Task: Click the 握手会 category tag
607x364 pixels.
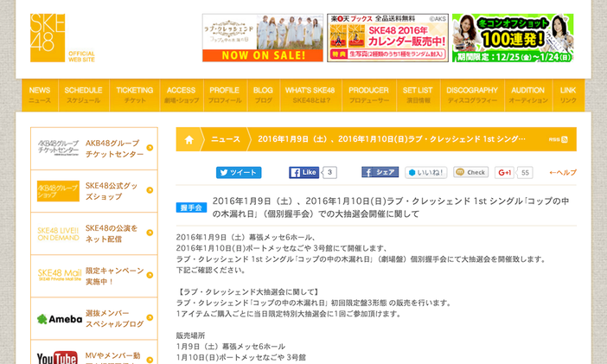Action: pos(191,208)
